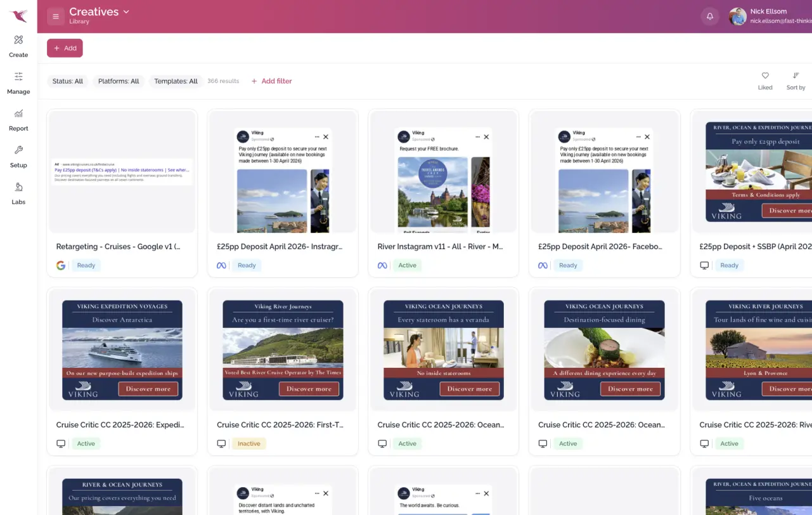Open first-time river cruiser creative thumbnail
812x515 pixels.
coord(283,350)
